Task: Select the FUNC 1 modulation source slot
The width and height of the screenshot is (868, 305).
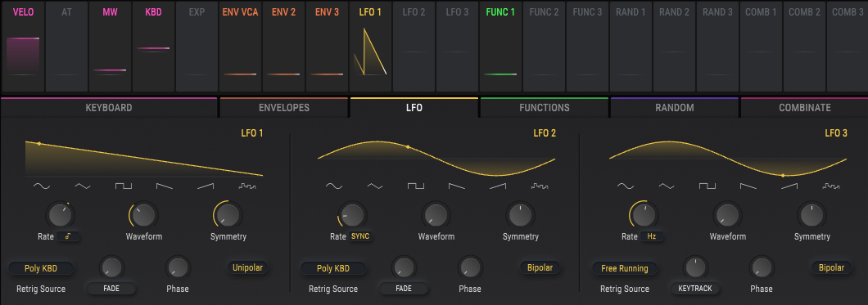Action: pyautogui.click(x=500, y=47)
